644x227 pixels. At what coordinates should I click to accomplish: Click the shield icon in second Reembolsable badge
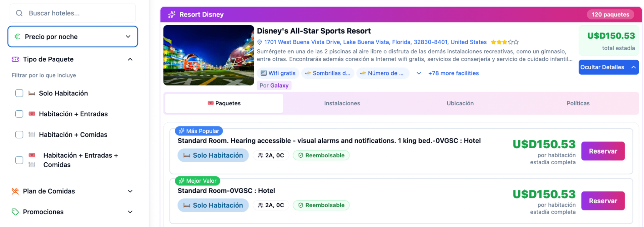click(301, 205)
